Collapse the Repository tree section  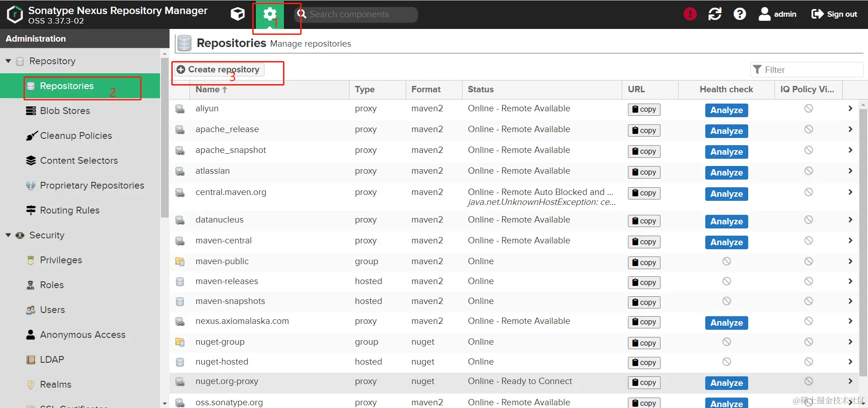coord(8,61)
